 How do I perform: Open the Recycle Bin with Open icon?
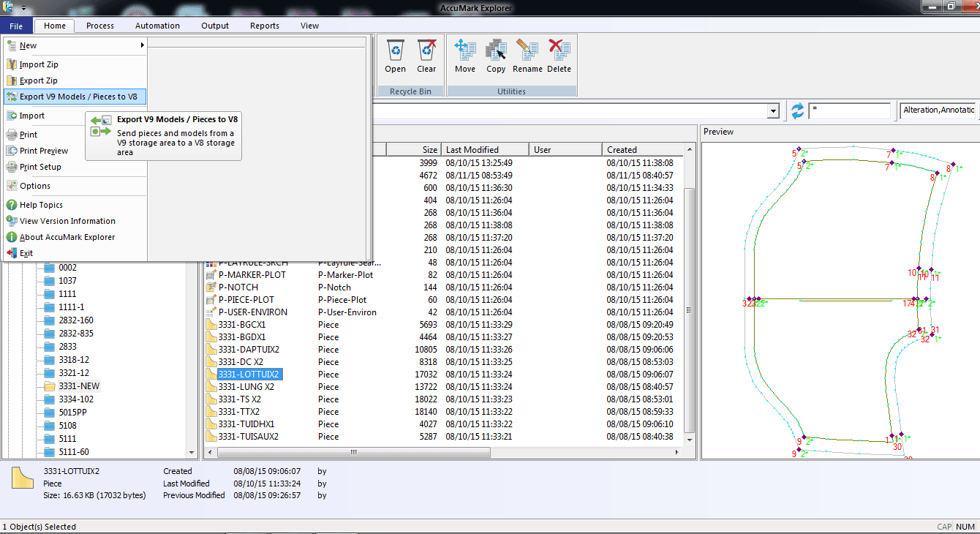coord(396,56)
